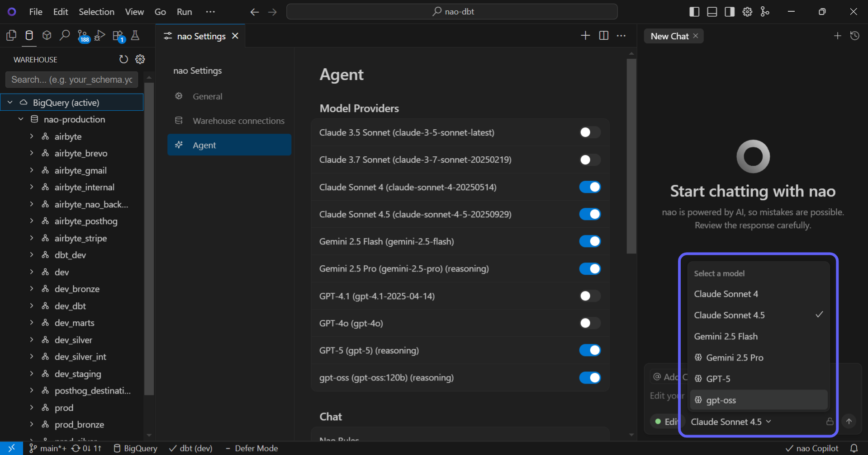868x455 pixels.
Task: Open chat history clock icon
Action: 854,36
